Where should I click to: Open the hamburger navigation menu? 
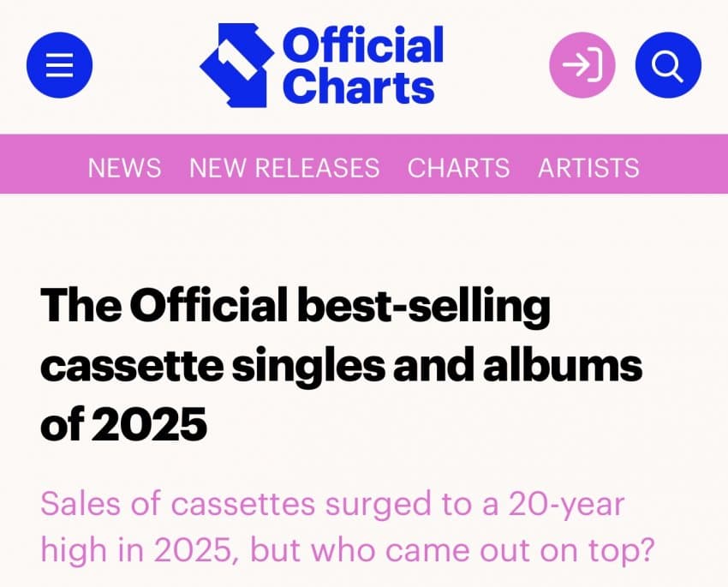point(59,65)
